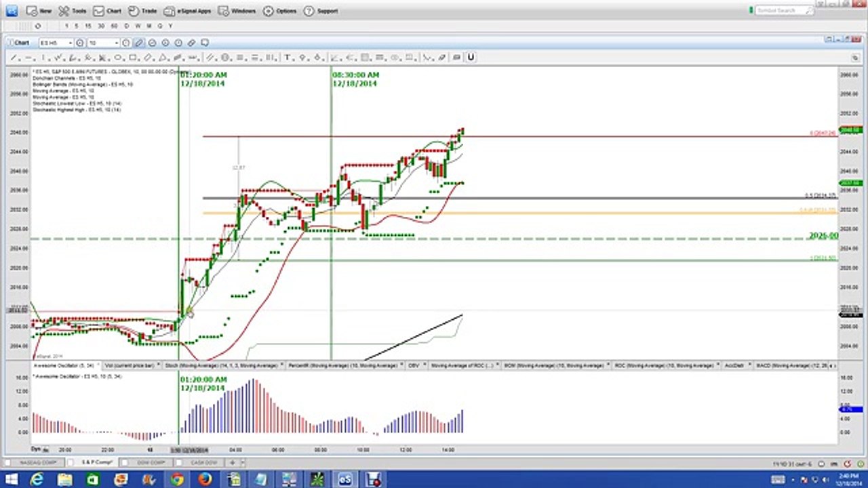Open the Support menu
Viewport: 868px width, 488px height.
pos(321,11)
